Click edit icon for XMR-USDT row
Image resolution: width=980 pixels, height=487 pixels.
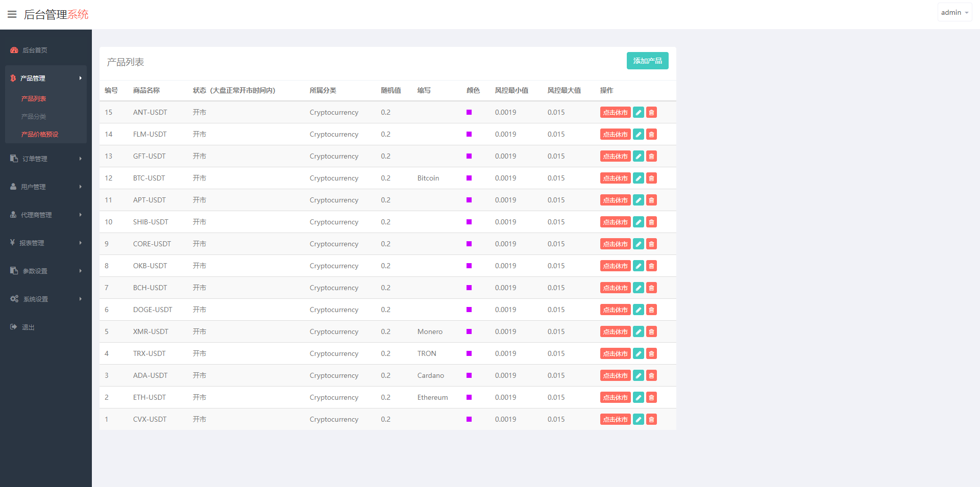638,331
